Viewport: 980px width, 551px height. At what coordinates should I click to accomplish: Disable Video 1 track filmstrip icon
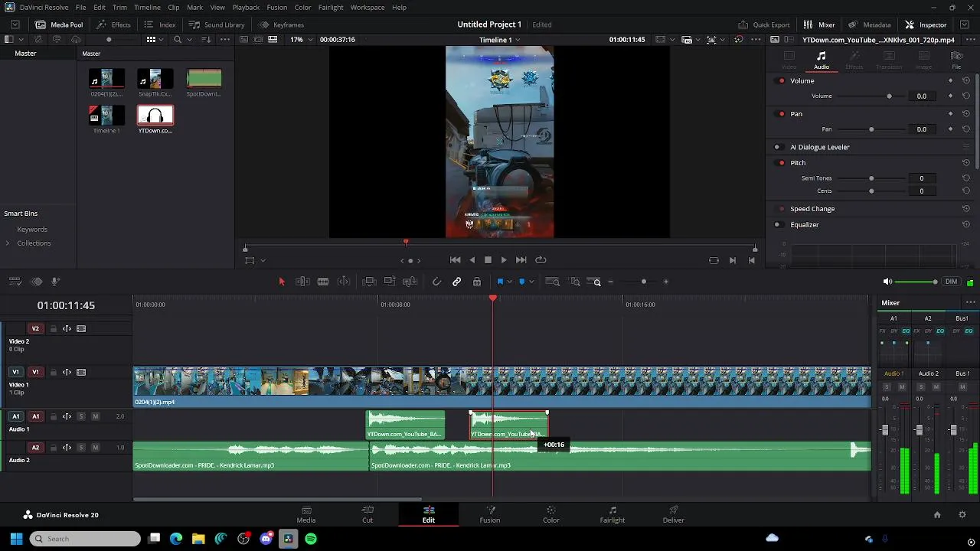click(x=81, y=373)
